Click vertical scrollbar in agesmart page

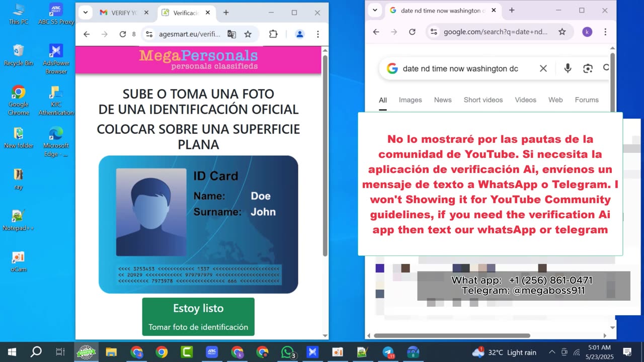[325, 156]
